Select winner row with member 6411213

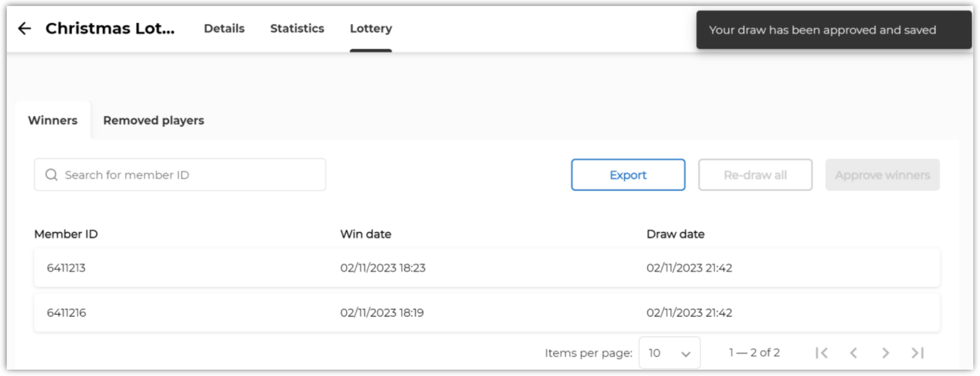pyautogui.click(x=487, y=268)
